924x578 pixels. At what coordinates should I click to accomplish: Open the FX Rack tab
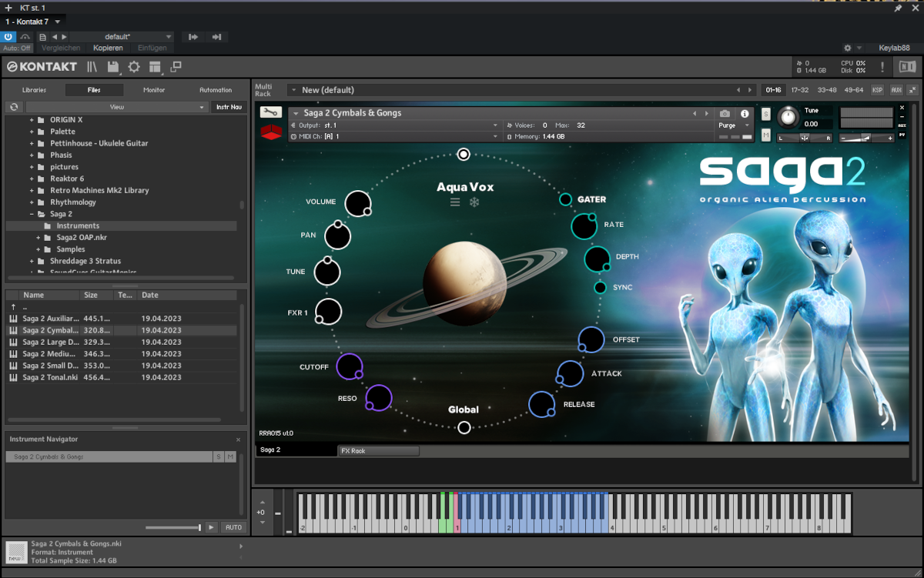[x=378, y=450]
